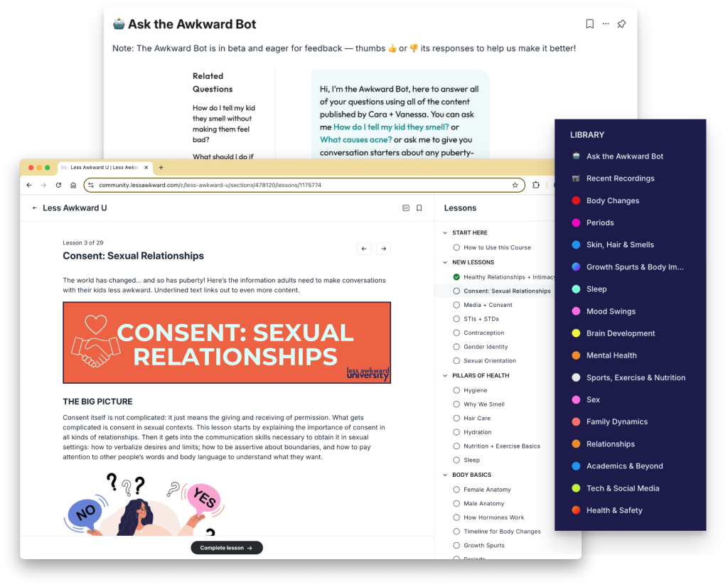
Task: Close the Less Awkward U browser tab
Action: [x=146, y=168]
